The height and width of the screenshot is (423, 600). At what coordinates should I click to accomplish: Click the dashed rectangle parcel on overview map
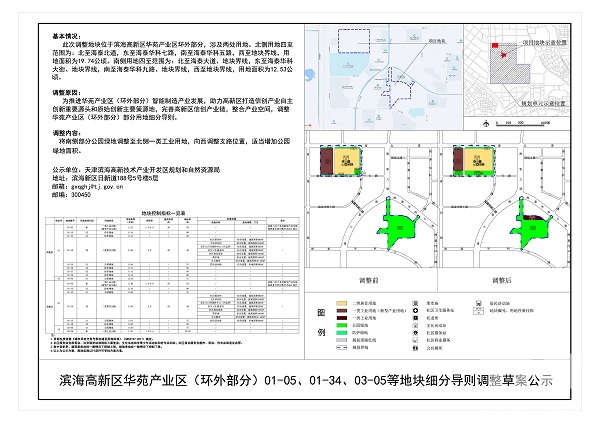point(354,41)
